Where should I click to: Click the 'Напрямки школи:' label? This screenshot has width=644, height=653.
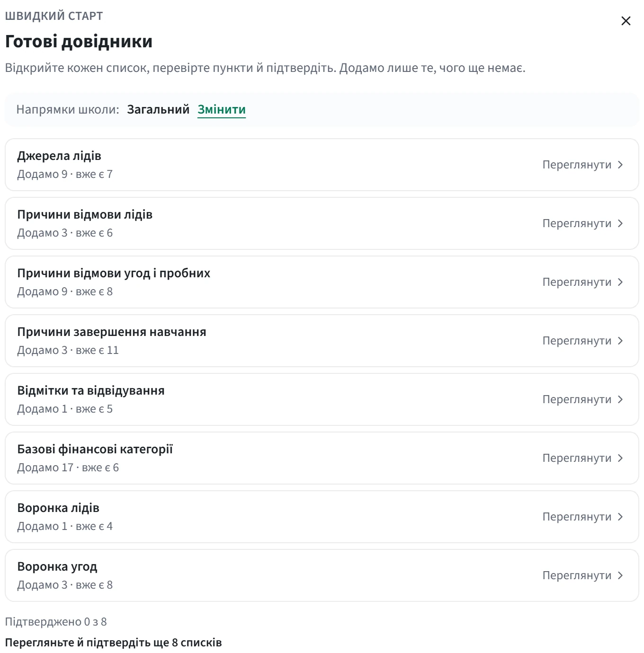point(68,109)
